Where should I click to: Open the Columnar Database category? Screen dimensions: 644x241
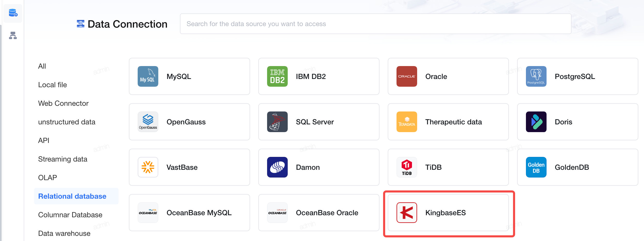(x=70, y=215)
